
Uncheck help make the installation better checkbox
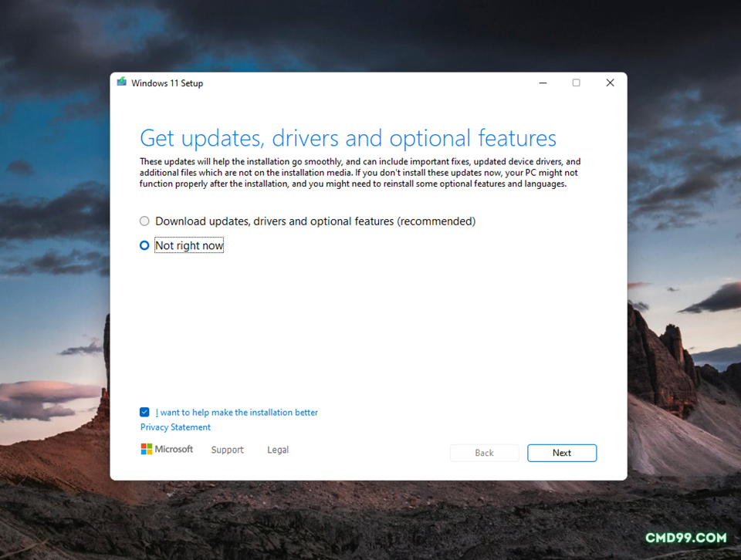pyautogui.click(x=144, y=412)
